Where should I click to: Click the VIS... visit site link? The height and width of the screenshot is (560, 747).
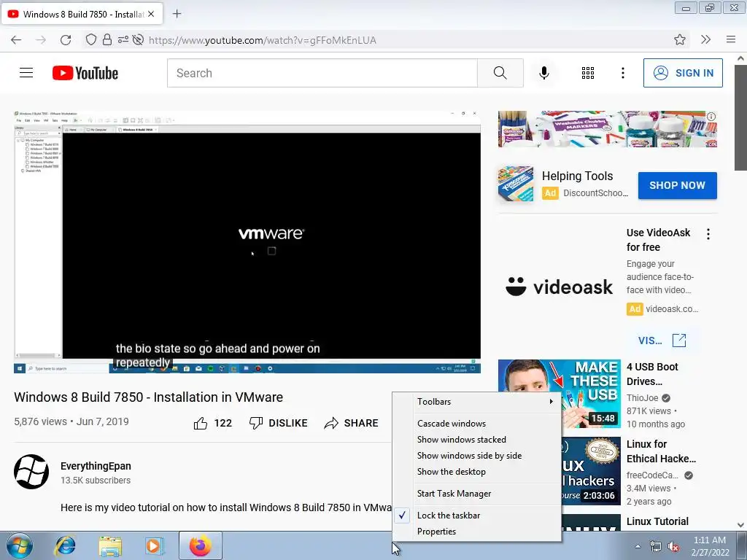pos(662,341)
